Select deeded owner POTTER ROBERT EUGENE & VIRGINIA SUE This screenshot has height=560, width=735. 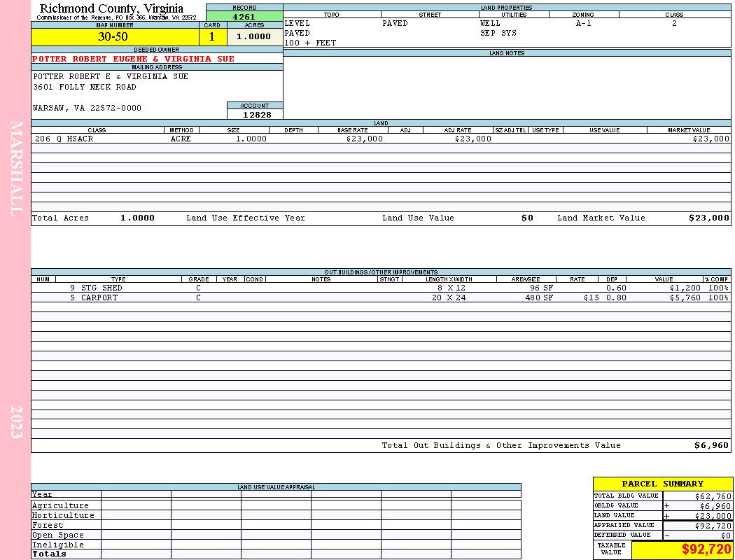point(133,59)
